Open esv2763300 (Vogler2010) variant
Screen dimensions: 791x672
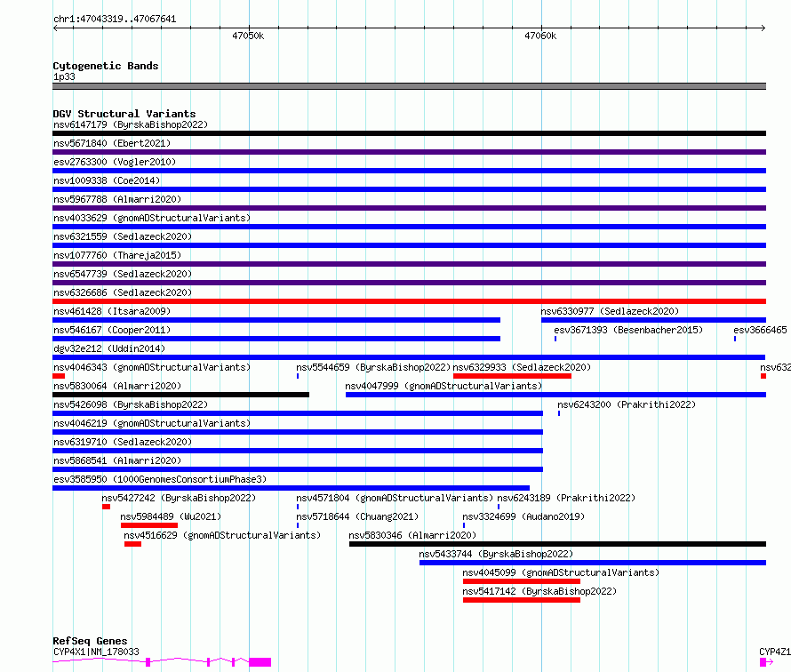[115, 162]
